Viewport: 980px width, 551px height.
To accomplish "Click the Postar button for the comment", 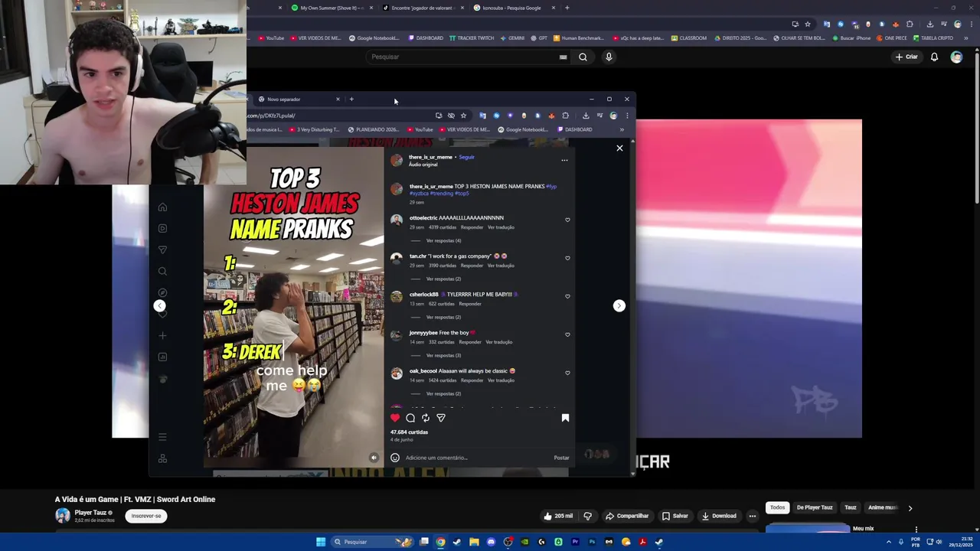I will click(x=561, y=458).
